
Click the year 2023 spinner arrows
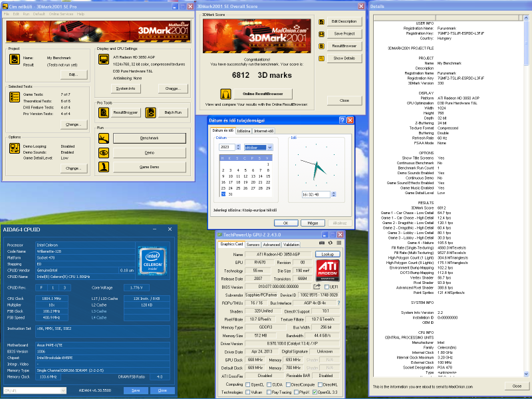pyautogui.click(x=238, y=147)
